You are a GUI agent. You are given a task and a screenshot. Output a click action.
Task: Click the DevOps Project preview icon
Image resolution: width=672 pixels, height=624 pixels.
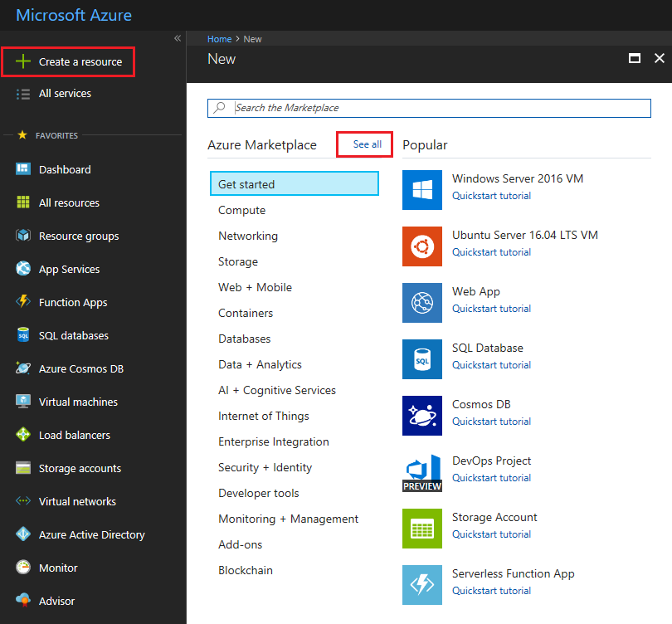pyautogui.click(x=422, y=472)
